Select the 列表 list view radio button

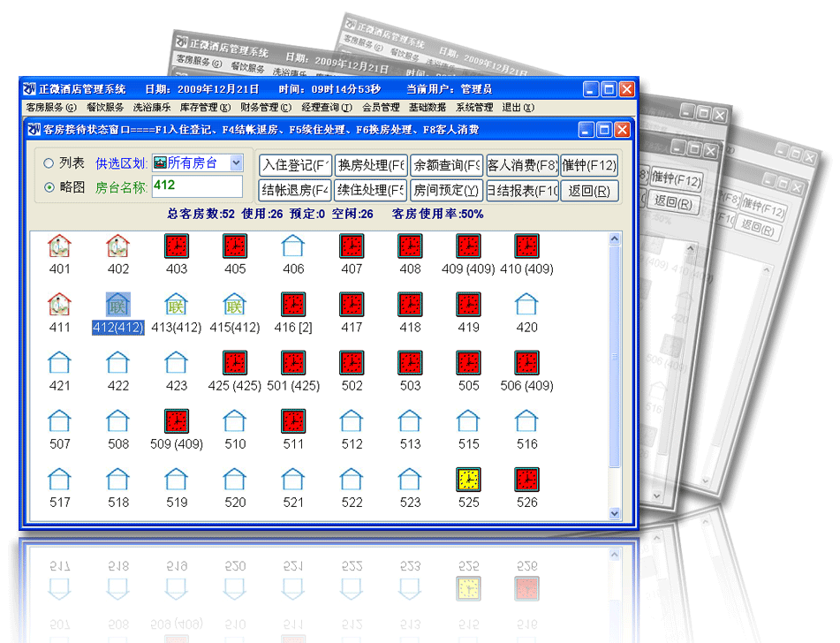click(x=49, y=163)
